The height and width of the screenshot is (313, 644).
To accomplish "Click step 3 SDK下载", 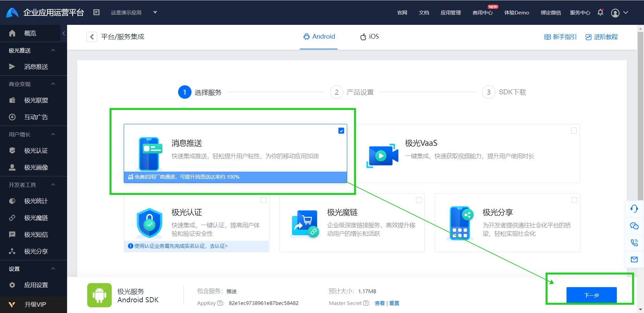I will 504,92.
